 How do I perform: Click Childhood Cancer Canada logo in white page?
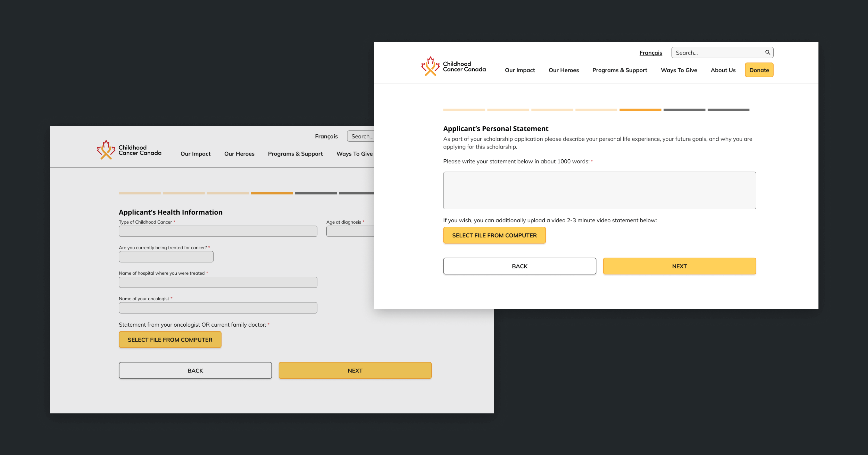pyautogui.click(x=453, y=67)
